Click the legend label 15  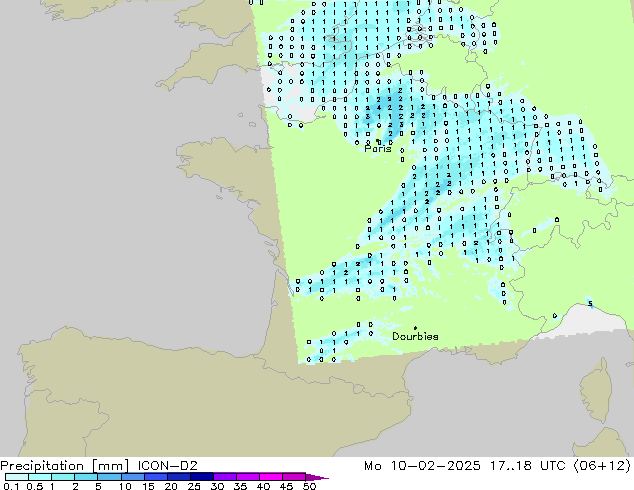[x=148, y=486]
